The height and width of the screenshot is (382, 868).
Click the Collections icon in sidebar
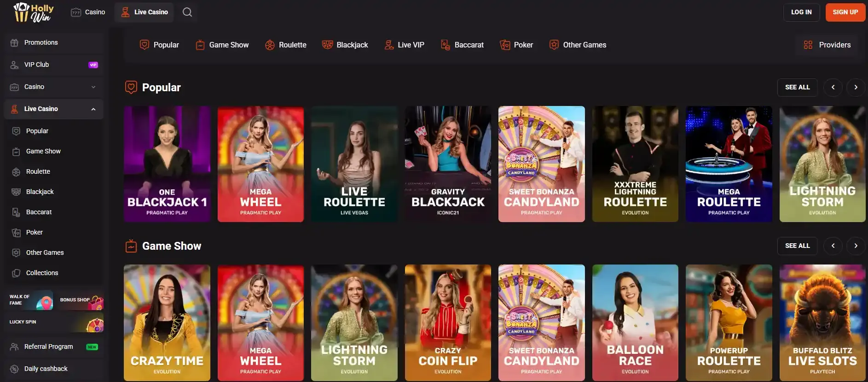click(x=16, y=273)
